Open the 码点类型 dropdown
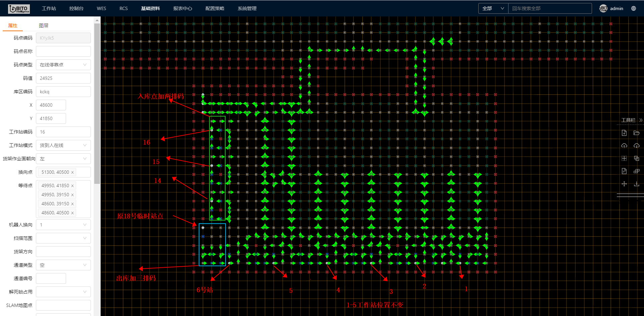This screenshot has height=316, width=644. point(63,65)
